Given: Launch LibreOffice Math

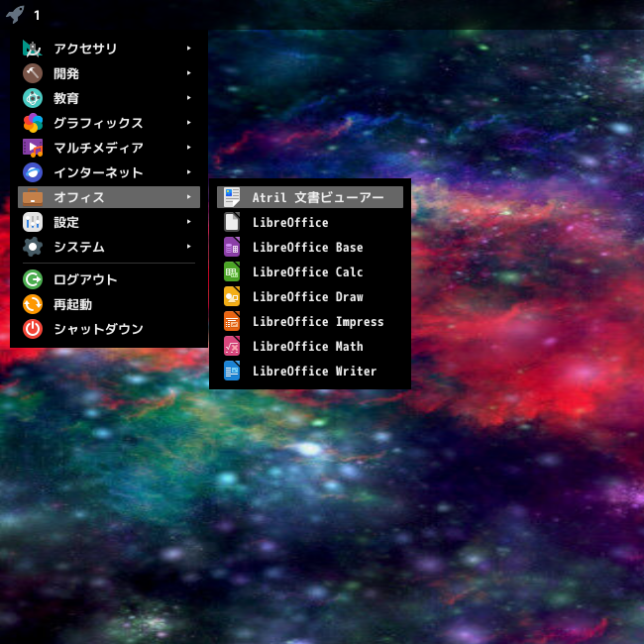Looking at the screenshot, I should 310,346.
